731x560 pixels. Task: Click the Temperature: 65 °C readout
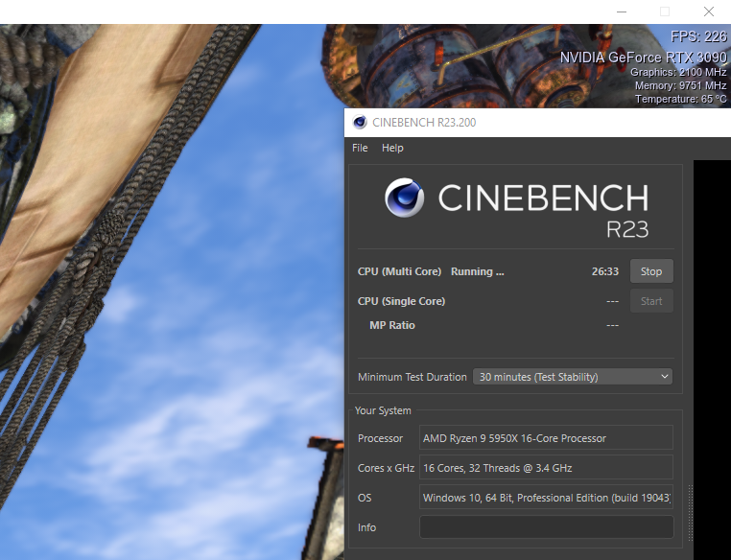tap(681, 99)
